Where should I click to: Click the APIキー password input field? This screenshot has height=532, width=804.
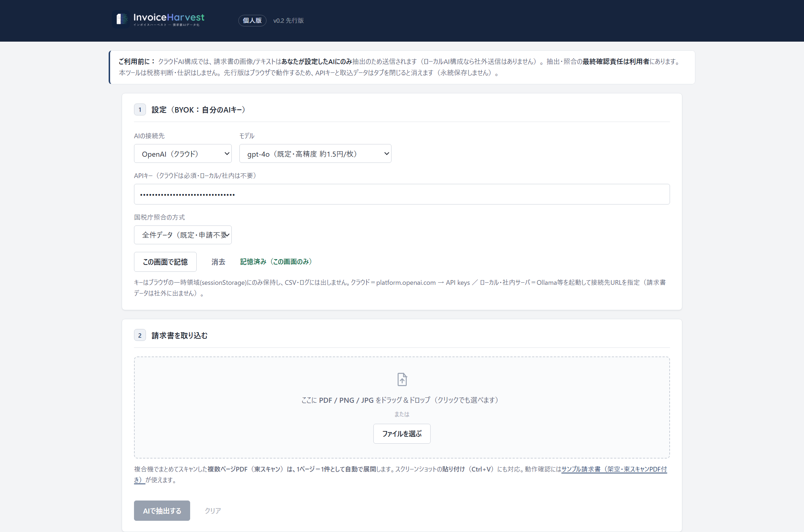tap(402, 194)
